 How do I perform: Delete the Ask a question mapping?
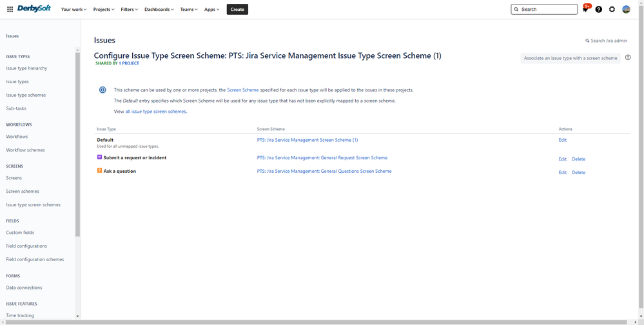(x=578, y=173)
